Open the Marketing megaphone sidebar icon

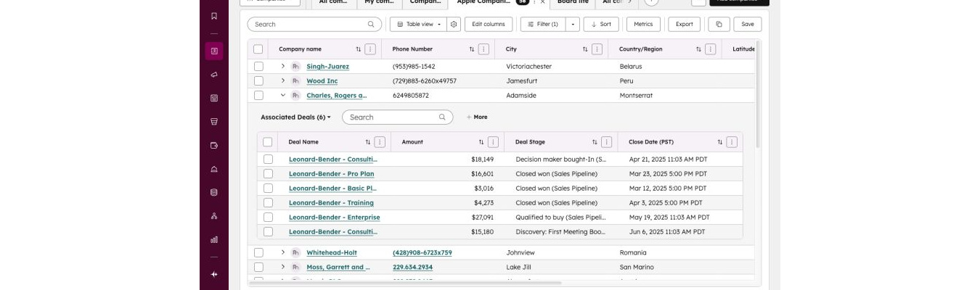click(x=214, y=75)
